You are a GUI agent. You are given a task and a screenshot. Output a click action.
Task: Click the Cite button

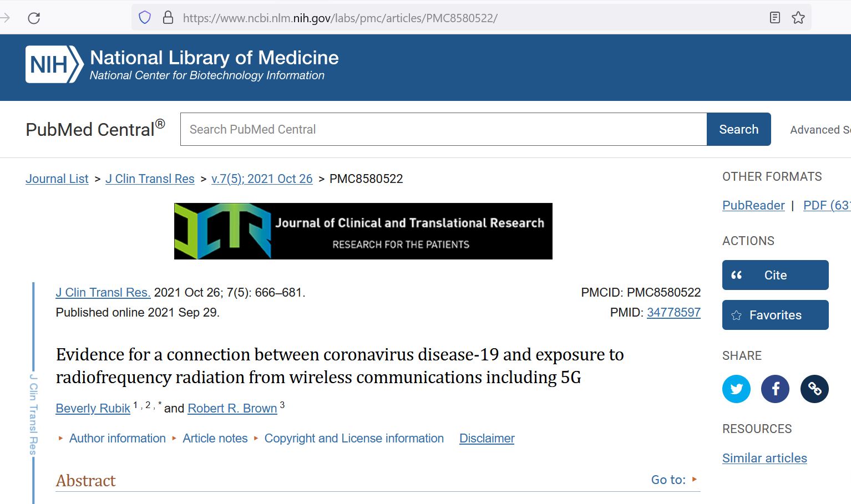(x=775, y=275)
